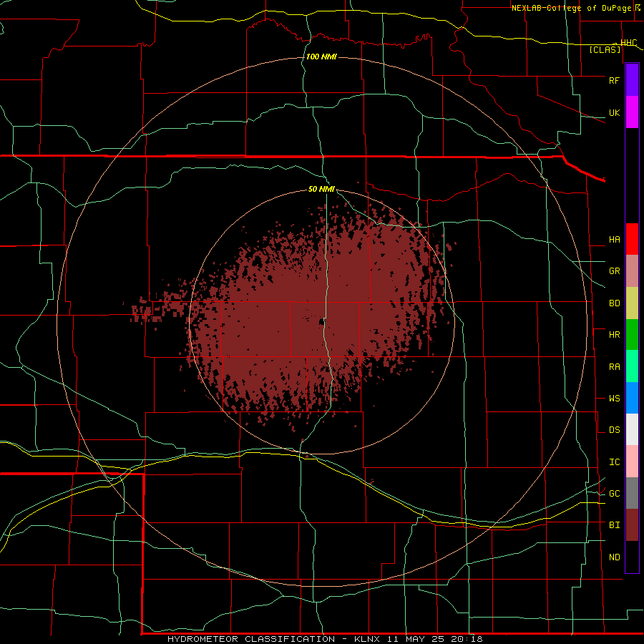The width and height of the screenshot is (644, 644).
Task: Click the 'DS' legend label
Action: pyautogui.click(x=614, y=430)
